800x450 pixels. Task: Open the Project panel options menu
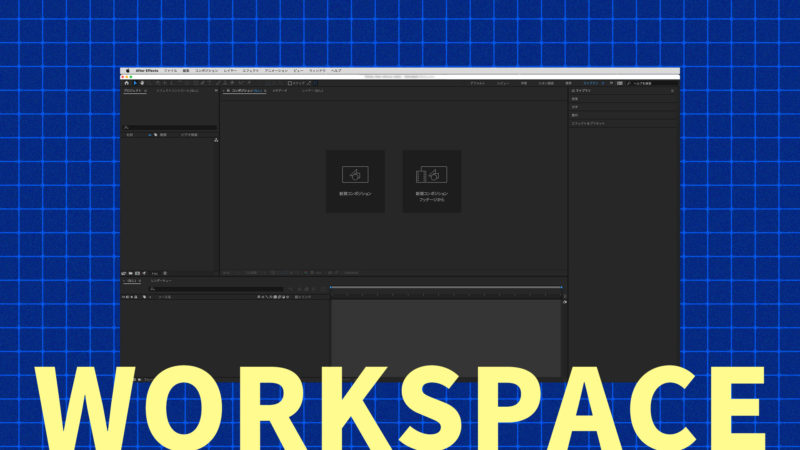click(x=215, y=90)
